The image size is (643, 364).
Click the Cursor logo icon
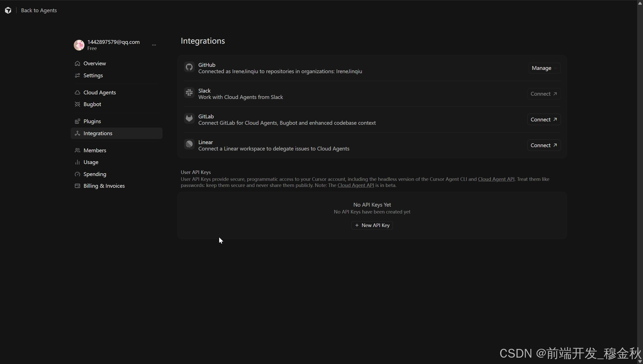click(8, 10)
